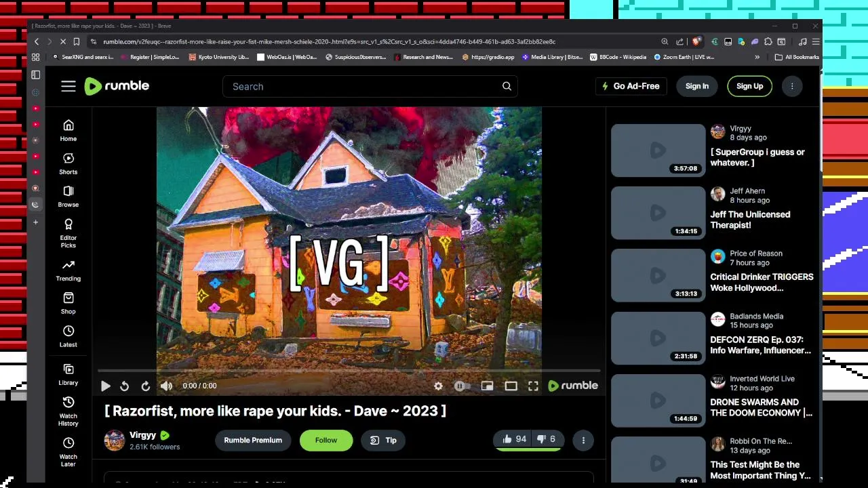The image size is (868, 488).
Task: Expand hidden bookmarks with the chevron
Action: [x=757, y=57]
